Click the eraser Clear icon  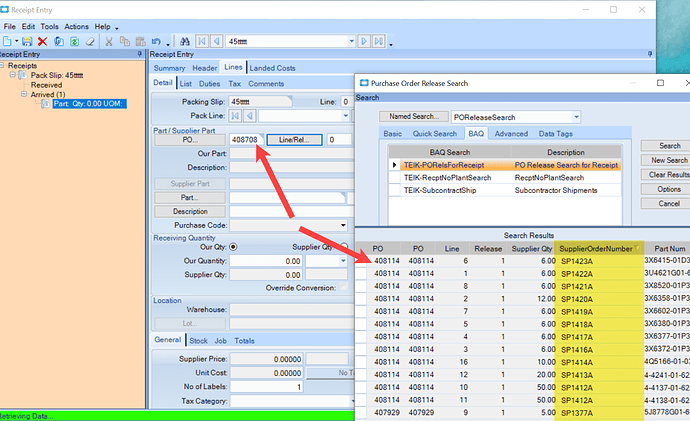tap(90, 41)
